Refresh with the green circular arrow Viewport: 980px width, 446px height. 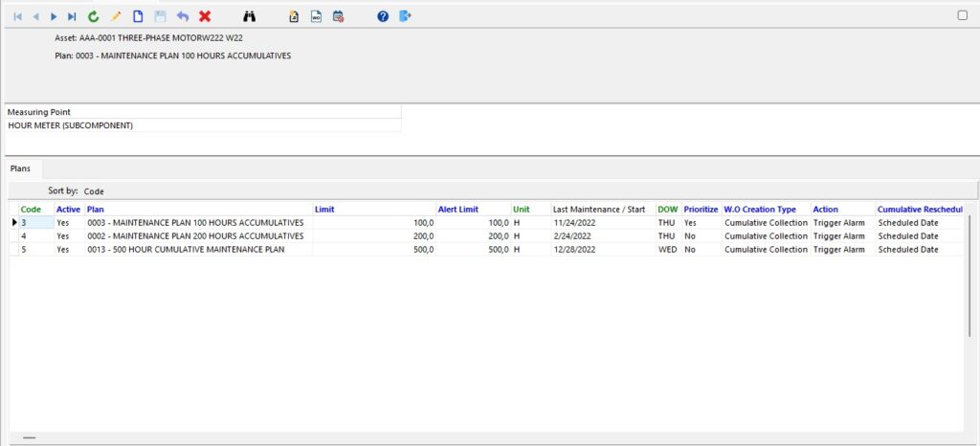(x=94, y=17)
